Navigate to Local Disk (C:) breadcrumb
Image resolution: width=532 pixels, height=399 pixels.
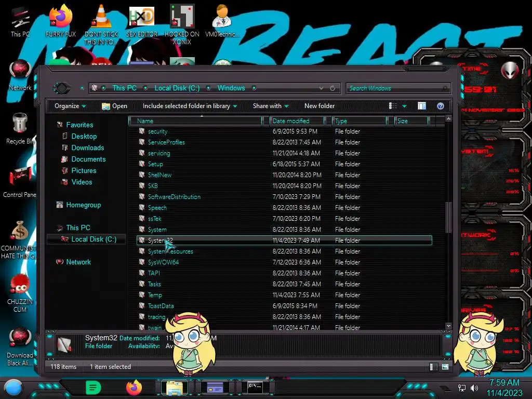(x=177, y=88)
